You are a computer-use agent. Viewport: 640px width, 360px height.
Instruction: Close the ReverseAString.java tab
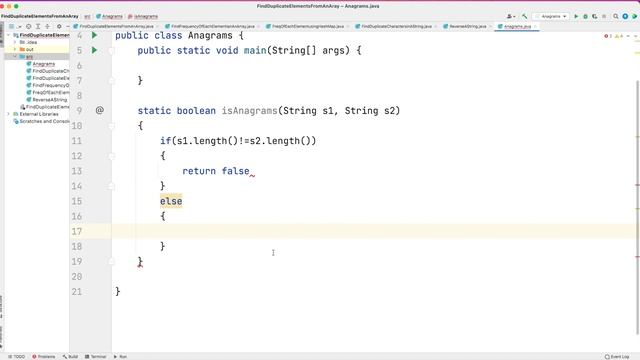[490, 27]
